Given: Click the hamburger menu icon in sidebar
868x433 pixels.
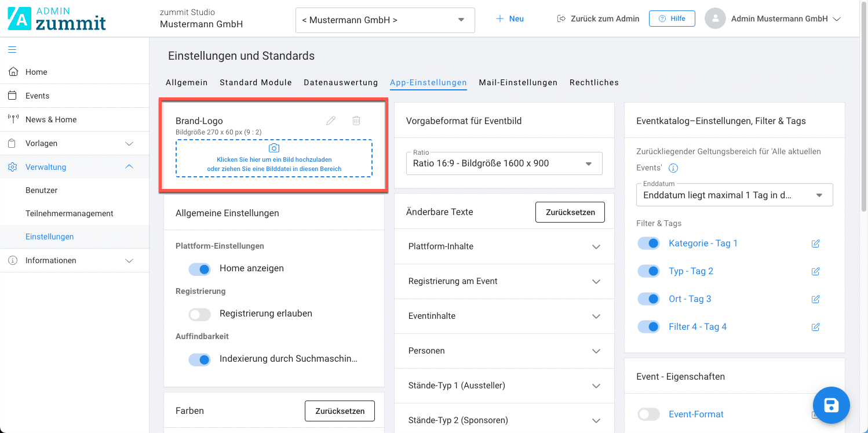Looking at the screenshot, I should pos(12,49).
